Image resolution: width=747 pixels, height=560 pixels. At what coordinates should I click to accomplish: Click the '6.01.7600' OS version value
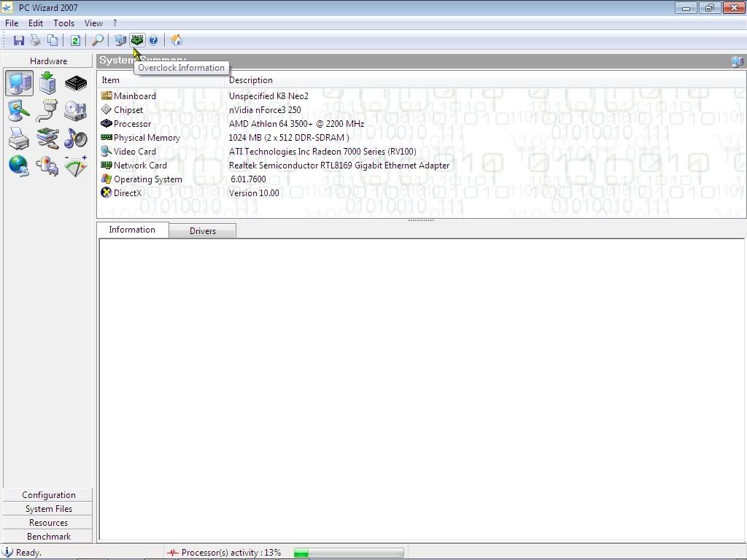[x=248, y=179]
